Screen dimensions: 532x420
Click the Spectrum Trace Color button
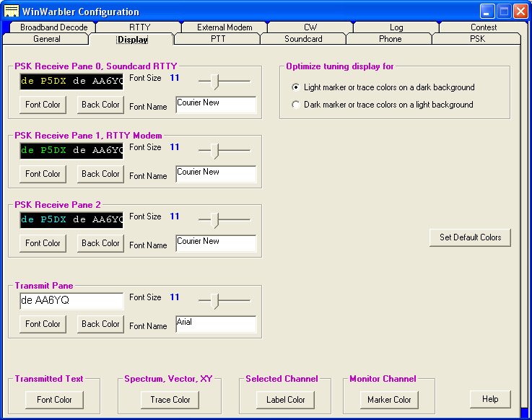point(170,400)
